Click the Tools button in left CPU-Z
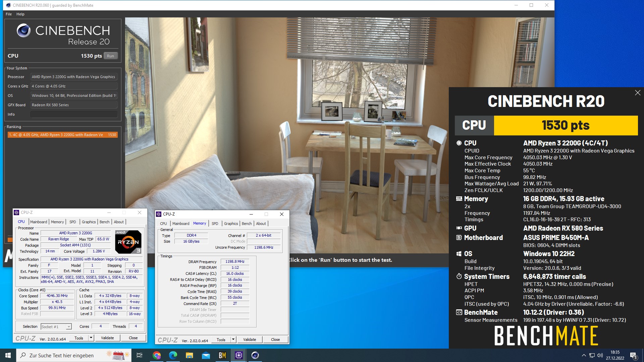644x362 pixels. coord(79,338)
